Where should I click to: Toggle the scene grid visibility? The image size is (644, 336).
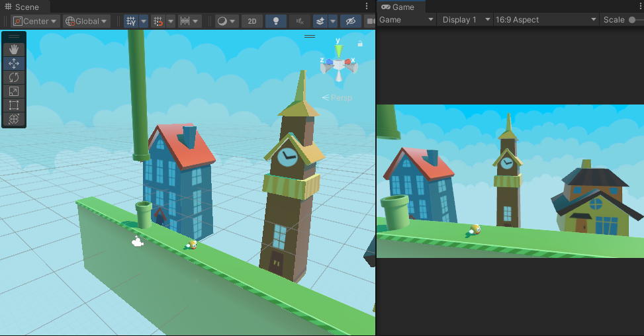point(131,21)
